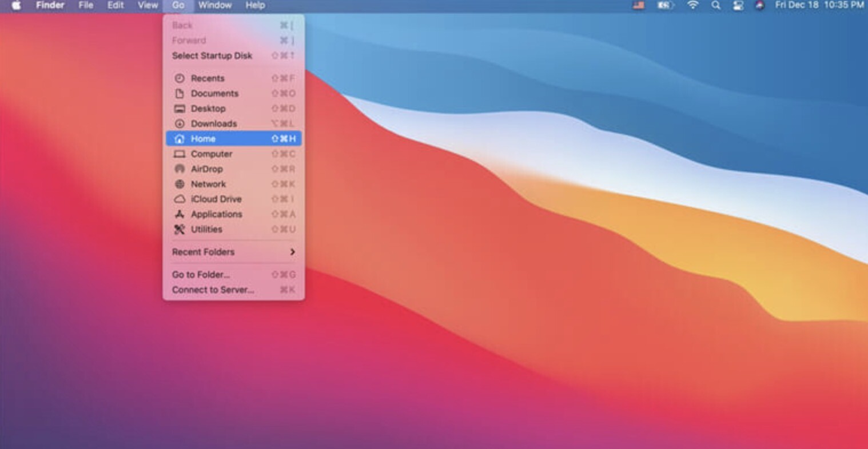Click the Applications icon in the Go menu
Image resolution: width=868 pixels, height=449 pixels.
[179, 214]
